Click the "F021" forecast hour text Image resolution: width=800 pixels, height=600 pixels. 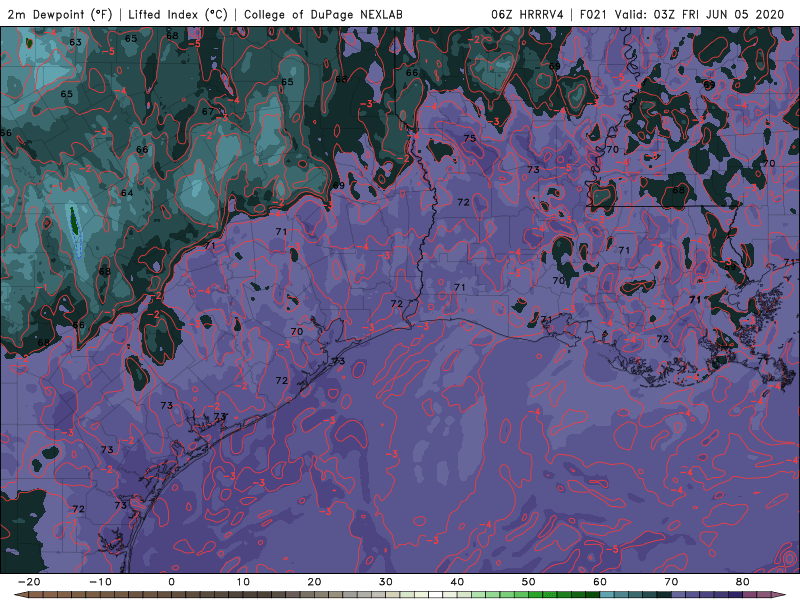594,14
